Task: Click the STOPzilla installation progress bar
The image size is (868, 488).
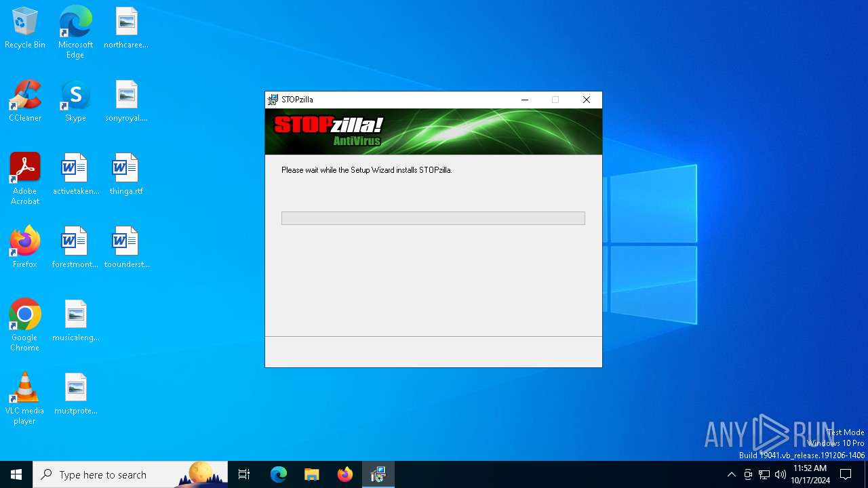Action: [x=433, y=218]
